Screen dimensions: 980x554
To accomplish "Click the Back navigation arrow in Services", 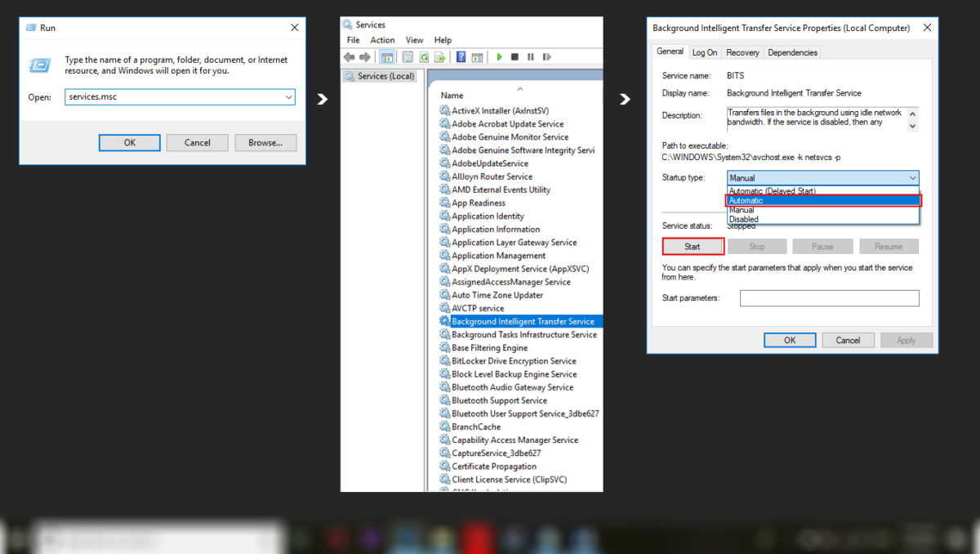I will click(x=348, y=56).
